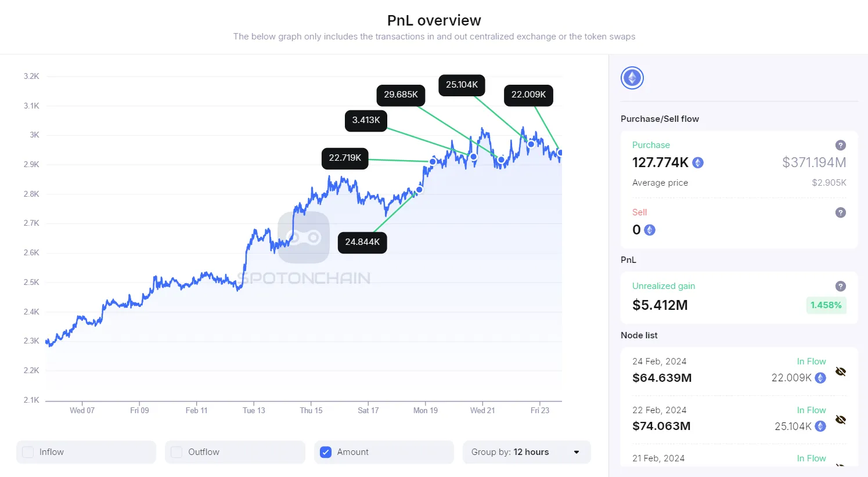Click the help icon beside Unrealized gain

tap(840, 286)
